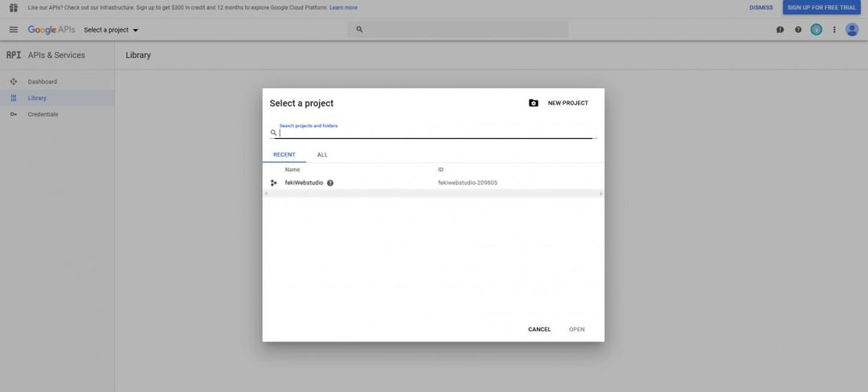The height and width of the screenshot is (392, 868).
Task: Click the project icon beside fekiWebstudio
Action: pos(273,183)
